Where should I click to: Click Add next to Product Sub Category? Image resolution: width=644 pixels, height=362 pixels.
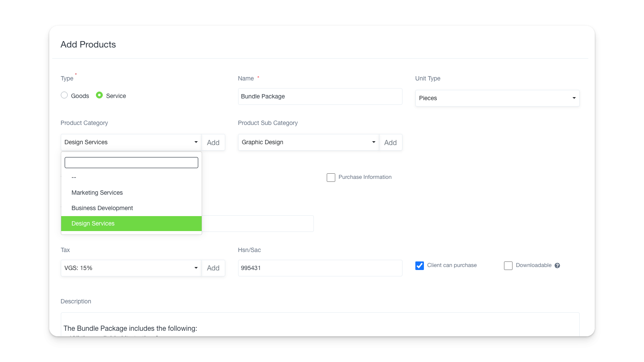coord(391,142)
